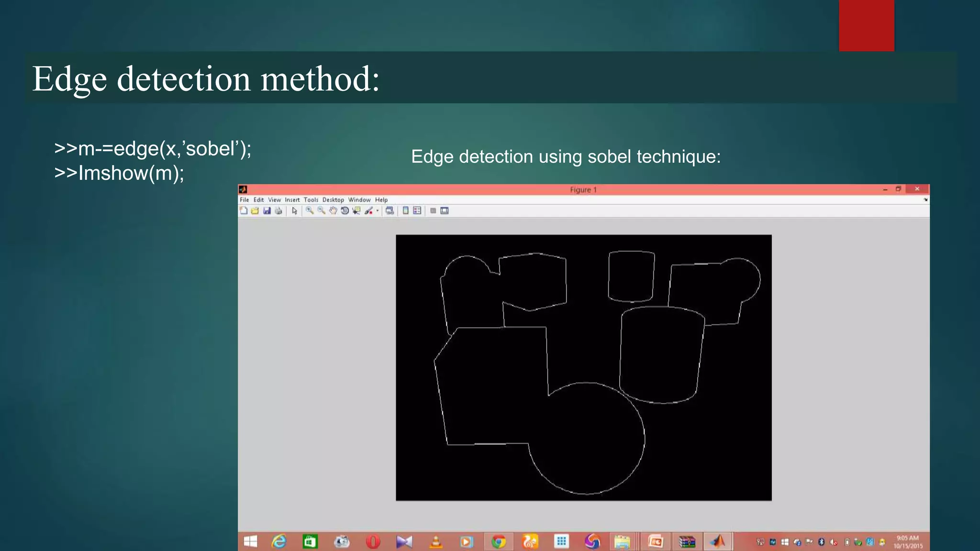
Task: Click the slide title Edge detection method:
Action: 206,79
